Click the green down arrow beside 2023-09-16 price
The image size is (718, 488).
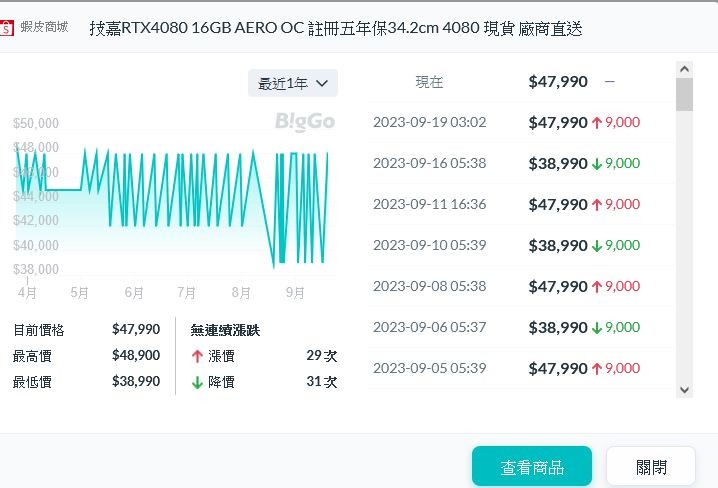597,164
